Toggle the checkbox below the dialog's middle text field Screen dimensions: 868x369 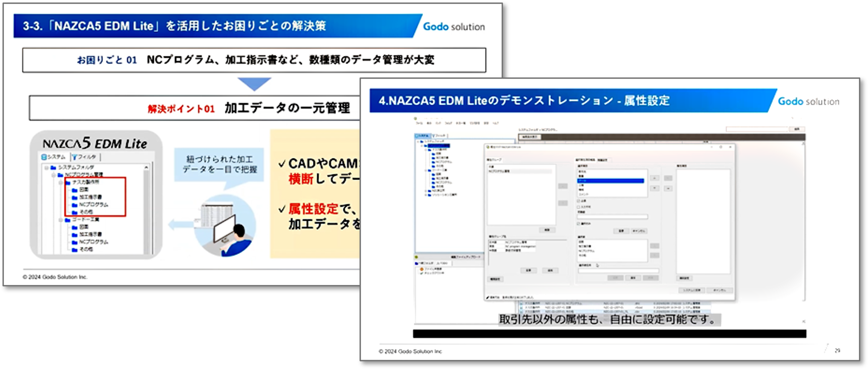click(578, 224)
